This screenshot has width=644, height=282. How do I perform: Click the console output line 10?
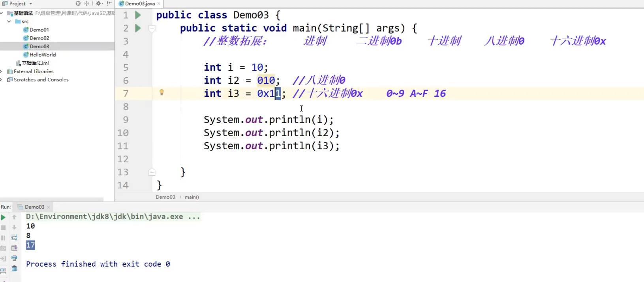(x=30, y=226)
